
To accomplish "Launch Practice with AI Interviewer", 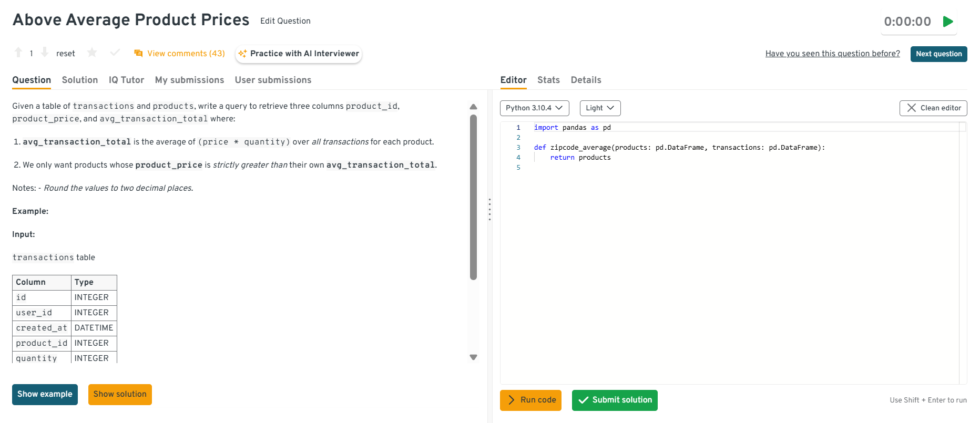I will tap(299, 54).
